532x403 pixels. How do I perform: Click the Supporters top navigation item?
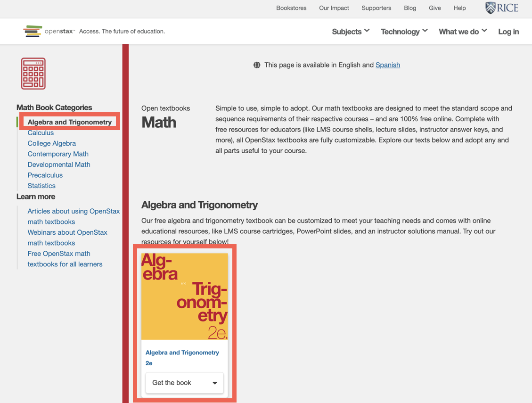[376, 8]
